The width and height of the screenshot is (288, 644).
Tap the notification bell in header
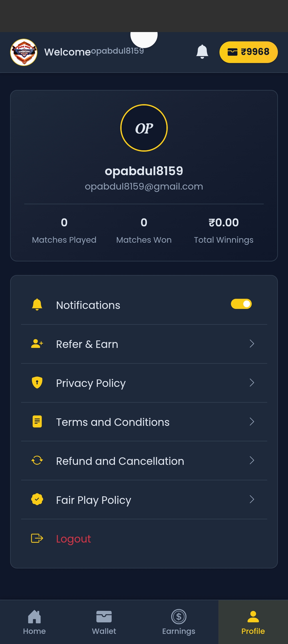click(202, 52)
